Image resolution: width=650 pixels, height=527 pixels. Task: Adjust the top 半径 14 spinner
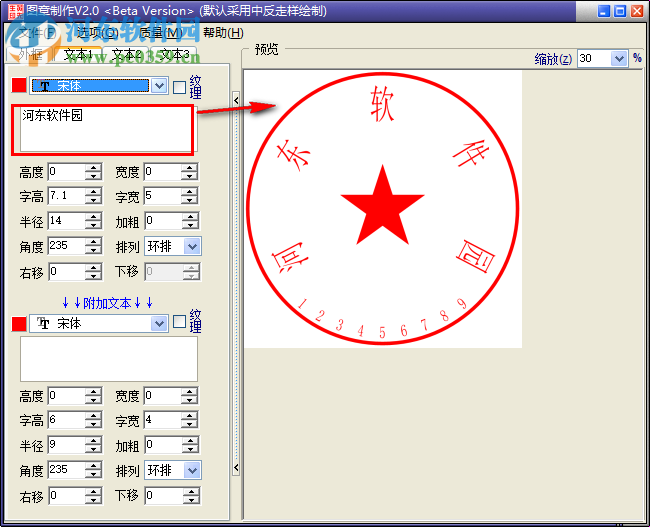coord(94,221)
